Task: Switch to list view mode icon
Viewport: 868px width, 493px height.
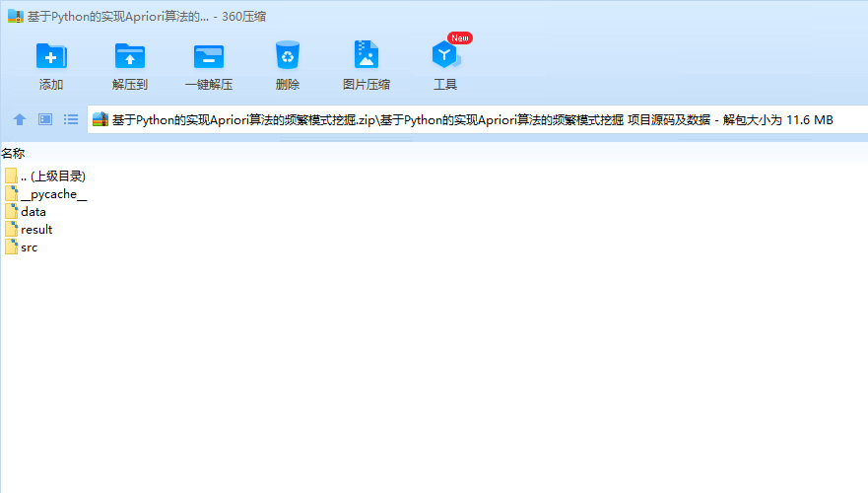Action: 71,119
